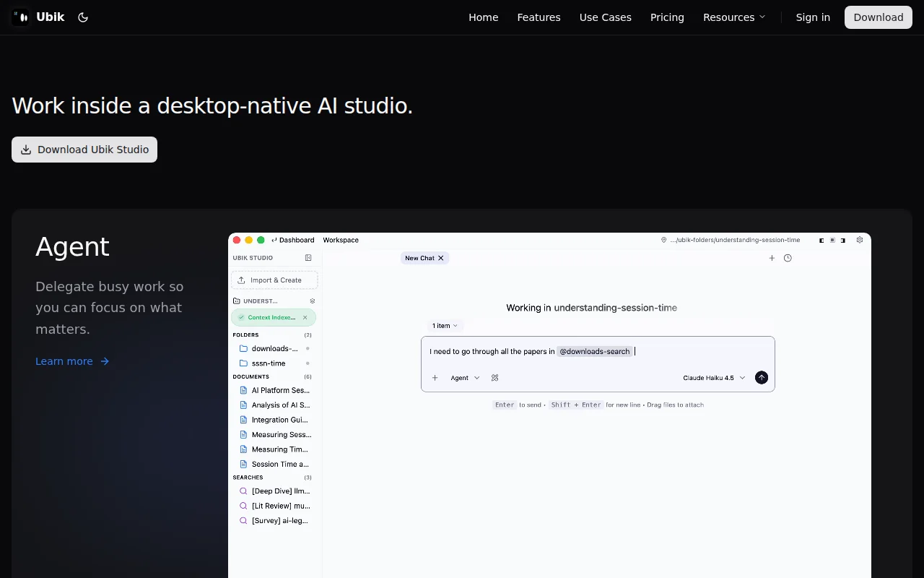The image size is (924, 578).
Task: Click Download Ubik Studio button
Action: coord(84,150)
